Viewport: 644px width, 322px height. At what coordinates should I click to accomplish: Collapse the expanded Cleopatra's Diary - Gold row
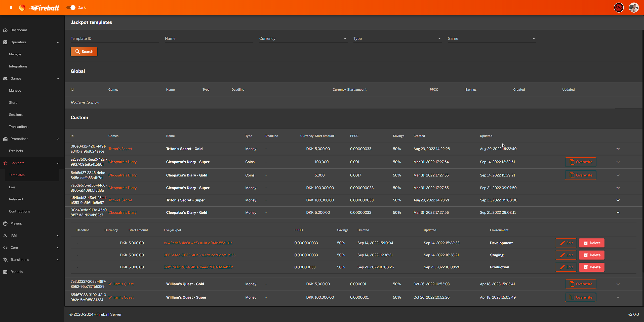[618, 212]
